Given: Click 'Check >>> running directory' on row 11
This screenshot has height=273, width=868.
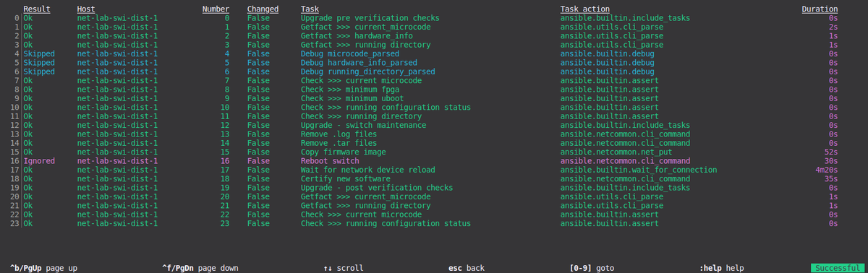Looking at the screenshot, I should (x=361, y=116).
